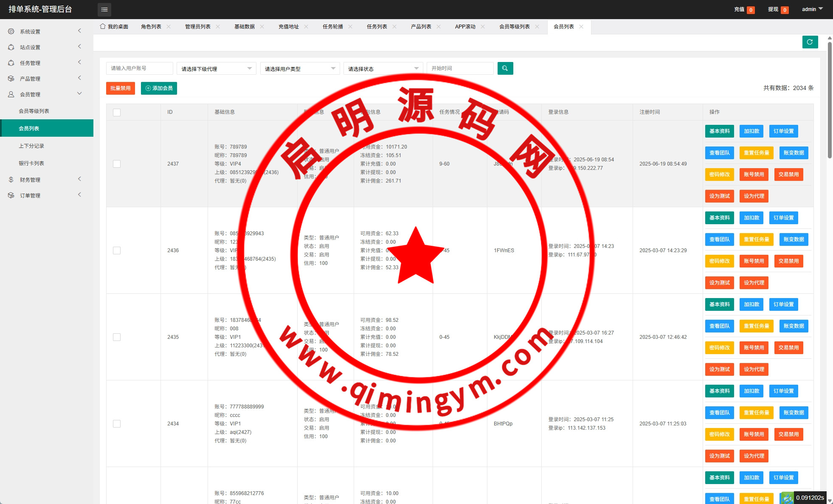Open the 请选择用户类型 dropdown
Screen dimensions: 833x504
[300, 69]
